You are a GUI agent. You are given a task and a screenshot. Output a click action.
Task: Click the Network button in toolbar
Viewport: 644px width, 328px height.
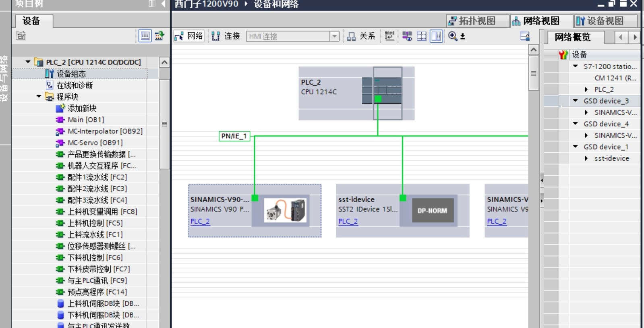(x=189, y=36)
